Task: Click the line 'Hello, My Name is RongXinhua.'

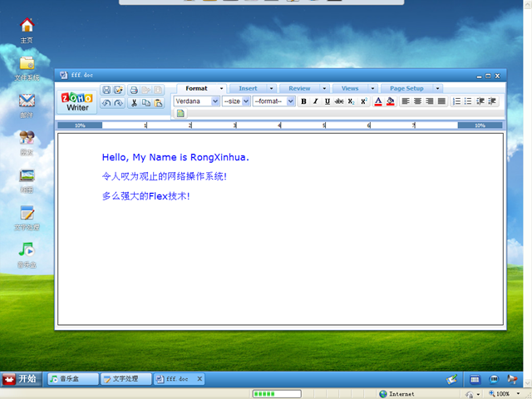Action: 175,157
